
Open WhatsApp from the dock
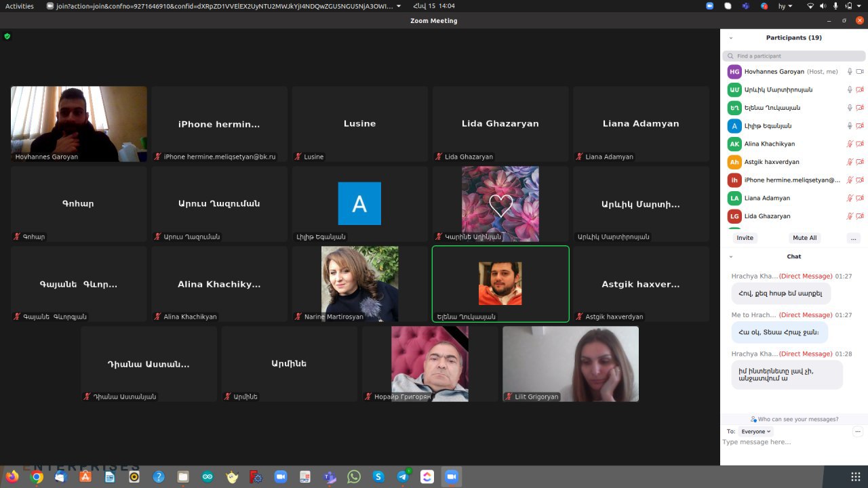pyautogui.click(x=354, y=476)
